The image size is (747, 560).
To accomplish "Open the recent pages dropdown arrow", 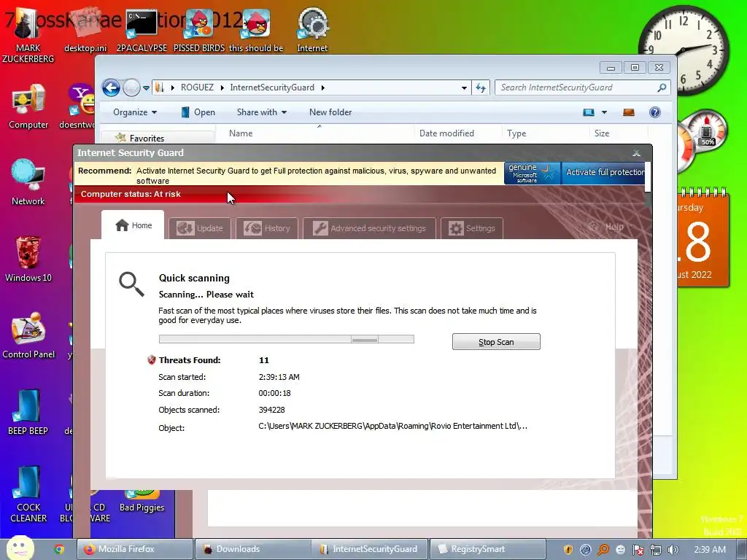I will pos(146,87).
